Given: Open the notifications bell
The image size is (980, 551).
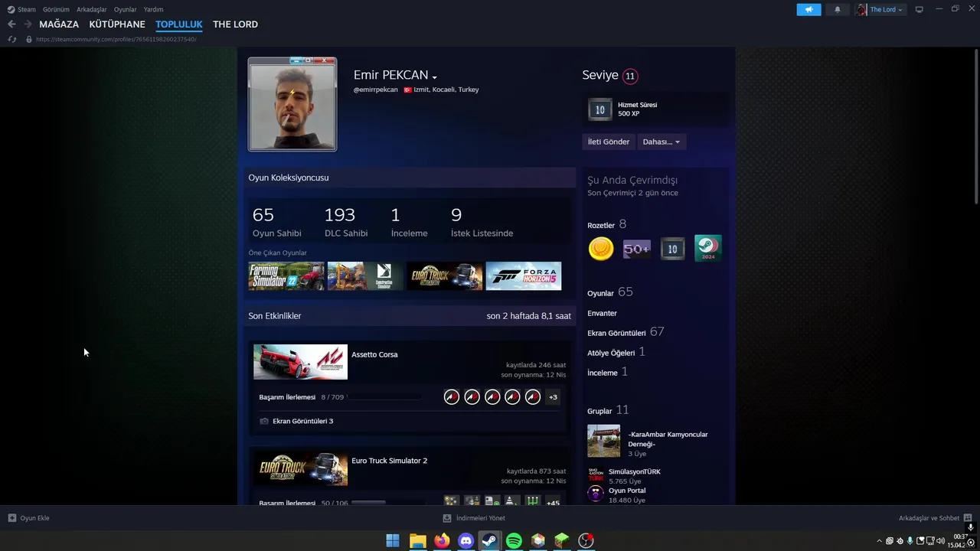Looking at the screenshot, I should point(837,9).
